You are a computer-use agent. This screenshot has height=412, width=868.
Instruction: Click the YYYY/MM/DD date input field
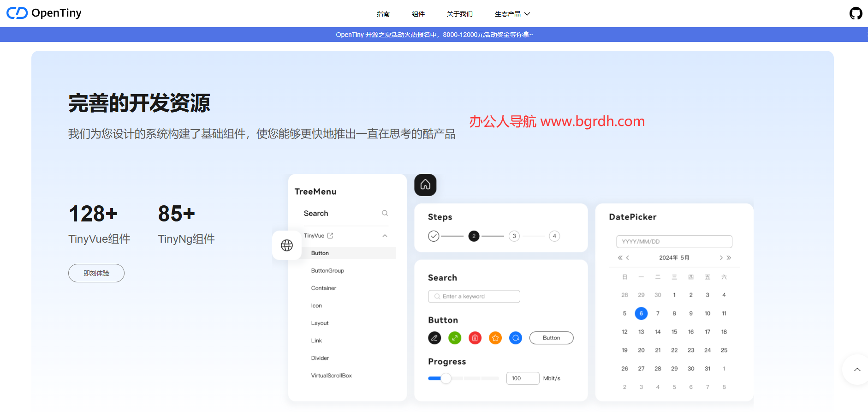tap(674, 242)
